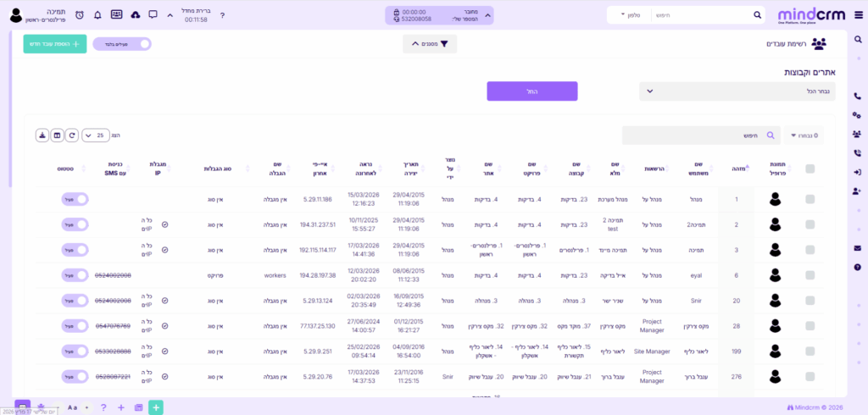
Task: Refresh the employees table
Action: [x=71, y=135]
